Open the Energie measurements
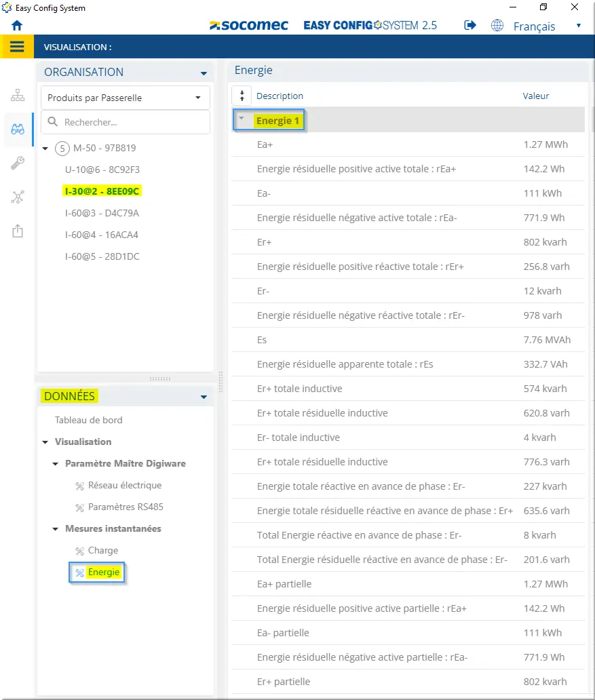The width and height of the screenshot is (595, 700). pyautogui.click(x=104, y=572)
